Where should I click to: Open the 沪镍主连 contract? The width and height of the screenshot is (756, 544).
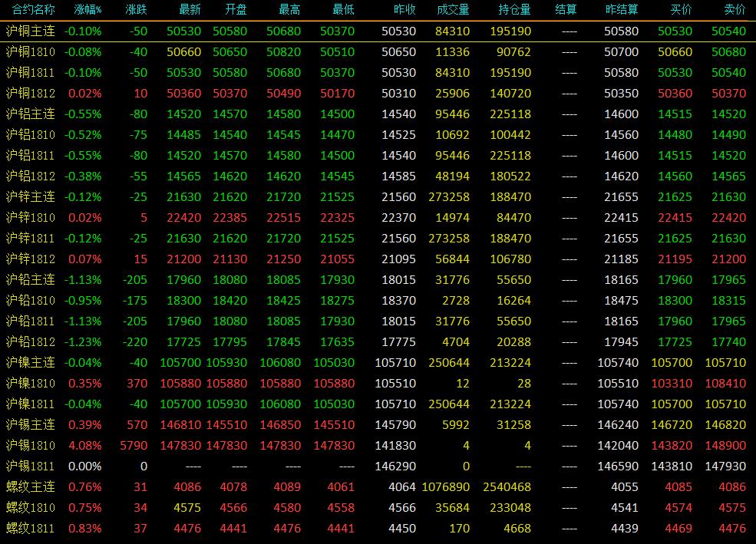(x=31, y=363)
